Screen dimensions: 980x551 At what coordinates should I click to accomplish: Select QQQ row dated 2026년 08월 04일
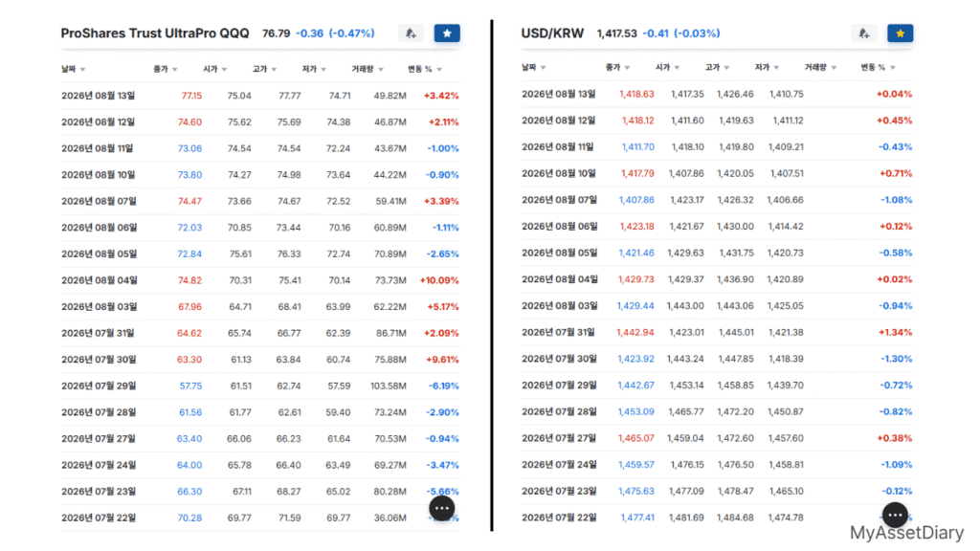[260, 280]
